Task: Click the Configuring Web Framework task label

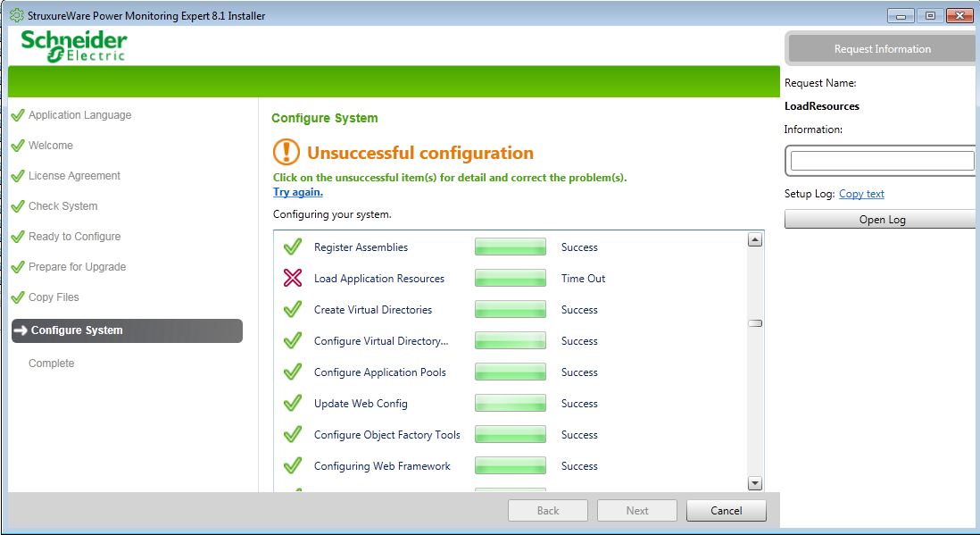Action: (382, 466)
